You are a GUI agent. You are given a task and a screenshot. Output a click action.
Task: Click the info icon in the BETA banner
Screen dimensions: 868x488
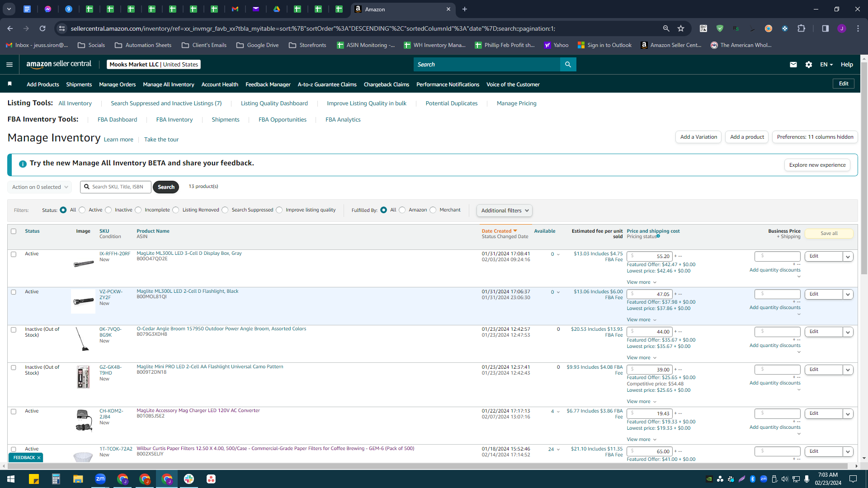[23, 164]
